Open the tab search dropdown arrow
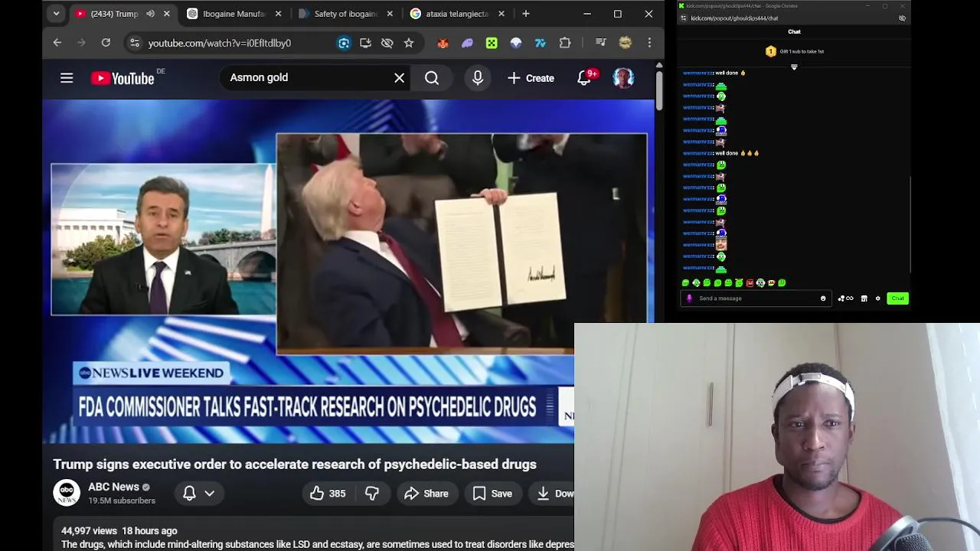Image resolution: width=980 pixels, height=551 pixels. pyautogui.click(x=56, y=14)
